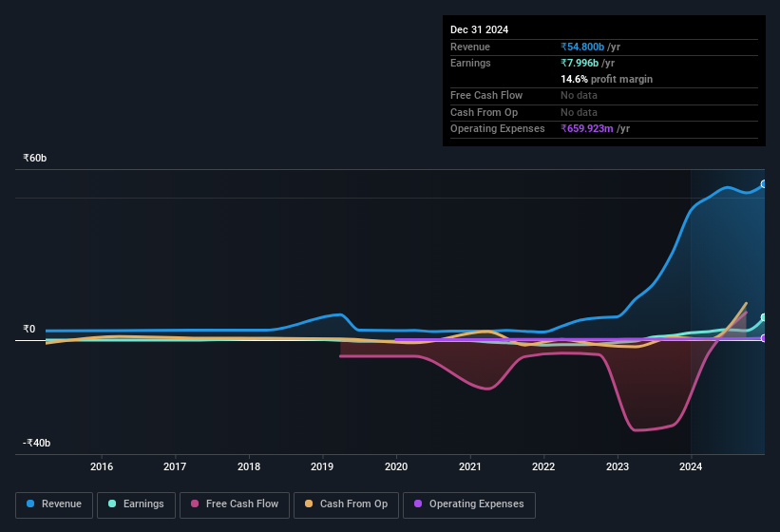This screenshot has height=532, width=780.
Task: Click the Revenue row label in tooltip
Action: coord(470,47)
